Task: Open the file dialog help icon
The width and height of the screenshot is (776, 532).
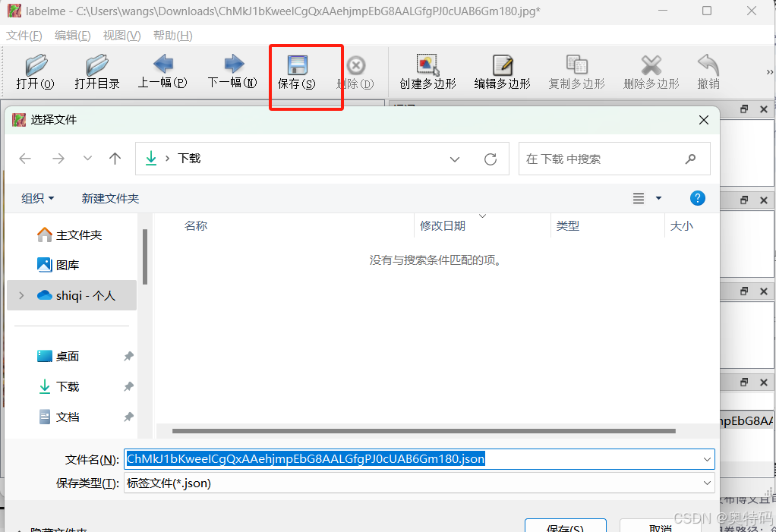Action: pyautogui.click(x=697, y=198)
